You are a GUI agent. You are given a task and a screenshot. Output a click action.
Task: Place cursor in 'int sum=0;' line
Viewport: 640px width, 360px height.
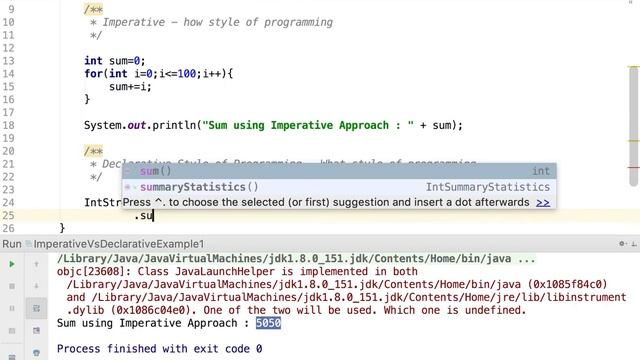click(115, 61)
